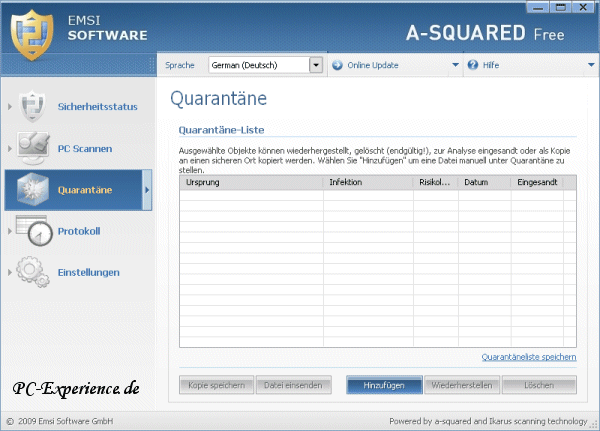Switch to the PC Scannen section

pos(85,148)
